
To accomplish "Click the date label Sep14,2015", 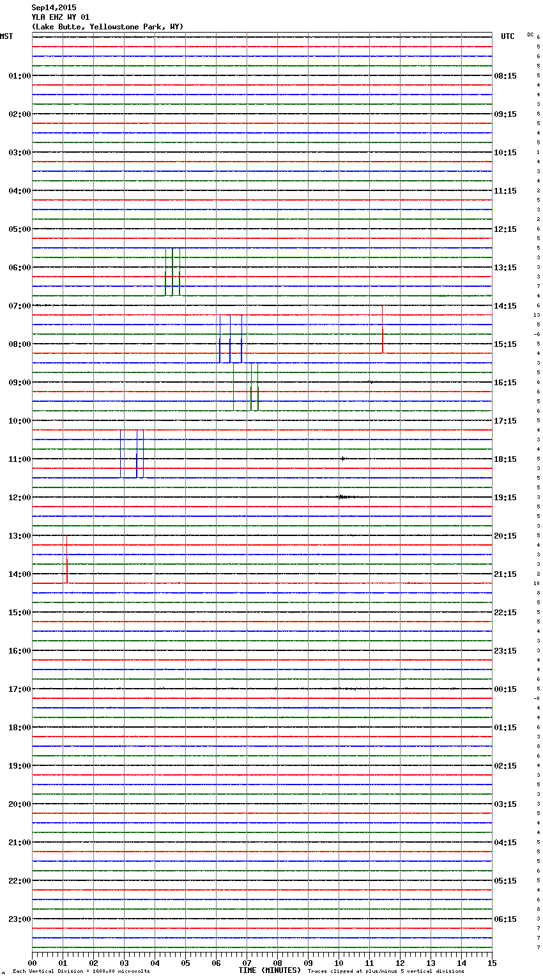I will (54, 8).
